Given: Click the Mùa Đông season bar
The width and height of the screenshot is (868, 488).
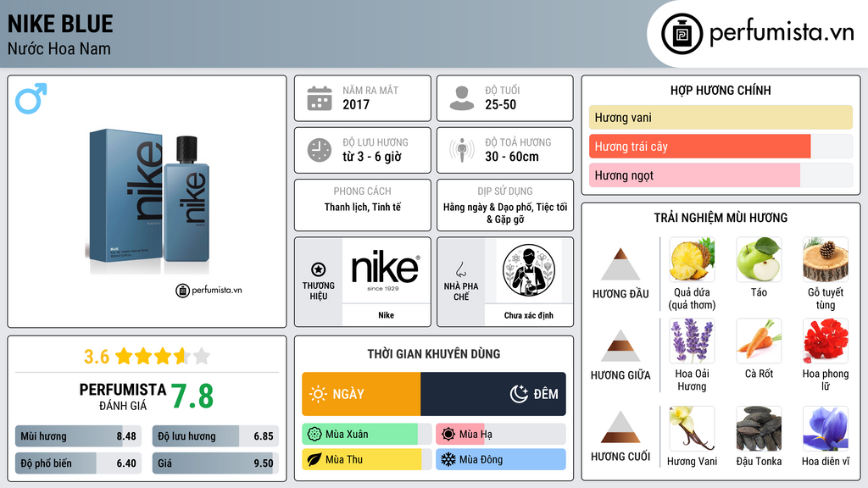Looking at the screenshot, I should click(x=501, y=460).
